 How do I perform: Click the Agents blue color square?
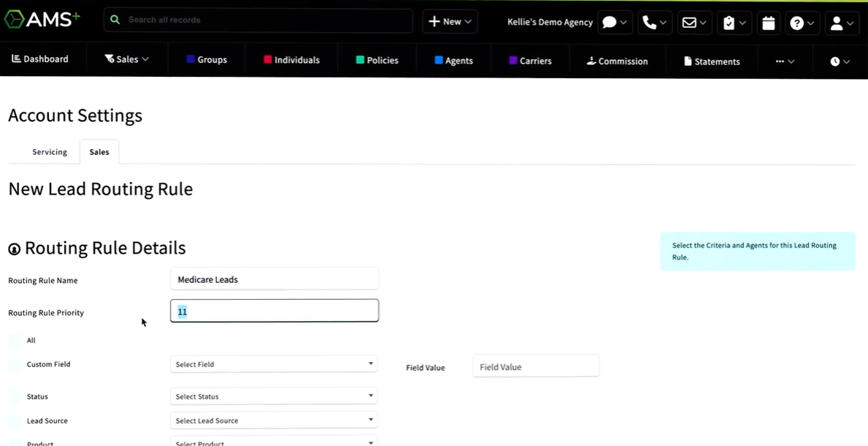pos(438,60)
